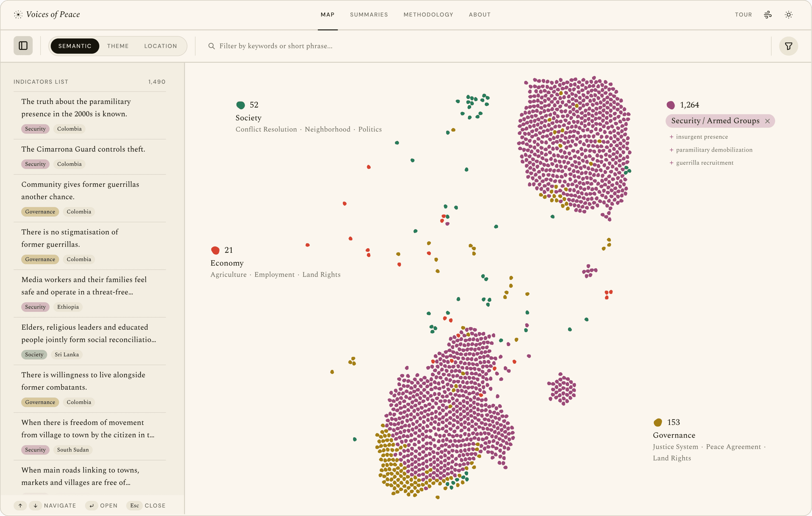
Task: Select the Economy cluster label
Action: [x=227, y=263]
